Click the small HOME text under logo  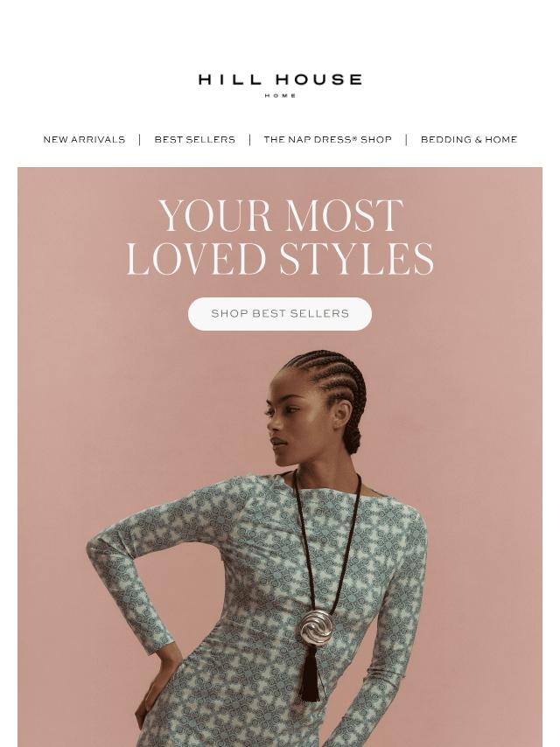point(280,95)
